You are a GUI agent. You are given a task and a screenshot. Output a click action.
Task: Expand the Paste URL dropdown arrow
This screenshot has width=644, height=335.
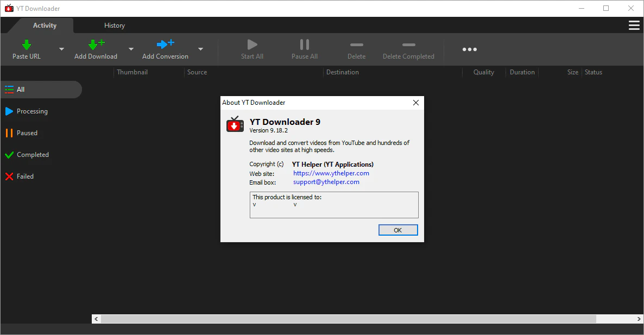tap(61, 48)
